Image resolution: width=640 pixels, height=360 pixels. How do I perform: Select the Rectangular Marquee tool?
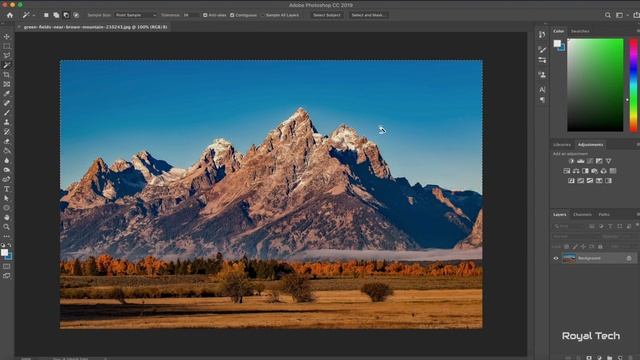[7, 47]
